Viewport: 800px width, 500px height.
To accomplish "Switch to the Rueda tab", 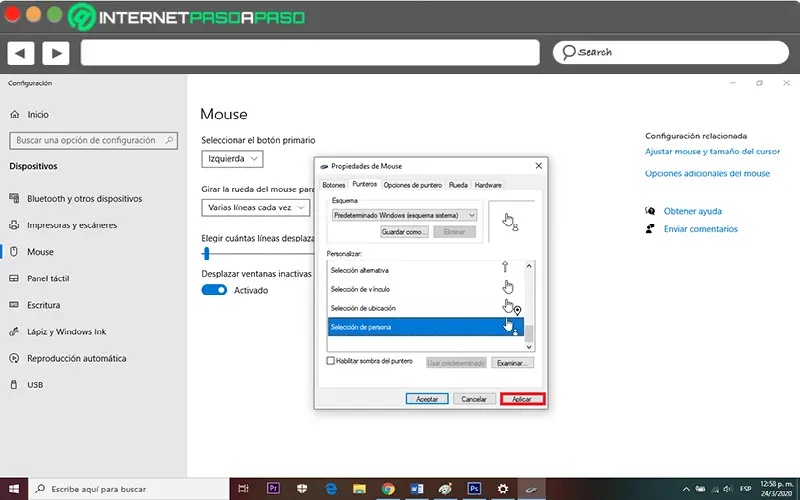I will [x=458, y=185].
